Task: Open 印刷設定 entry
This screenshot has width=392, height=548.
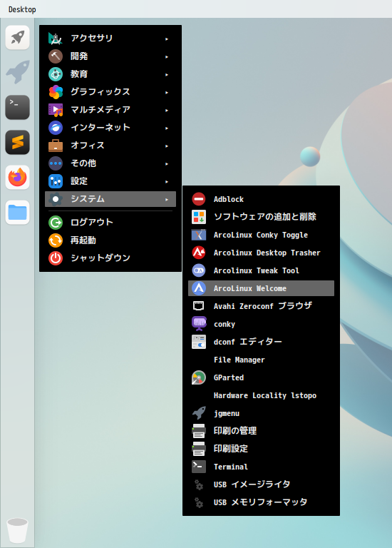Action: (x=261, y=449)
